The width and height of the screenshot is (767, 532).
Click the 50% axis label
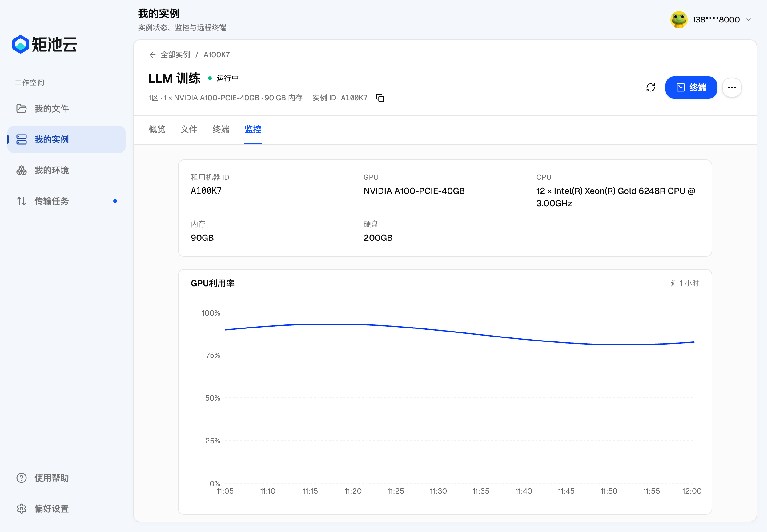point(213,398)
